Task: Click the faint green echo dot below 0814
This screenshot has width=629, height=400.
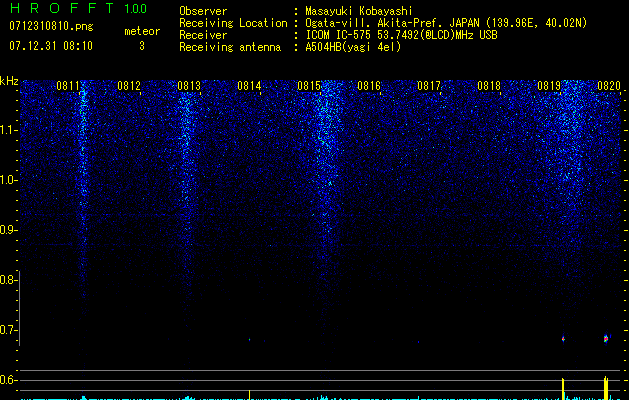Action: pos(249,339)
